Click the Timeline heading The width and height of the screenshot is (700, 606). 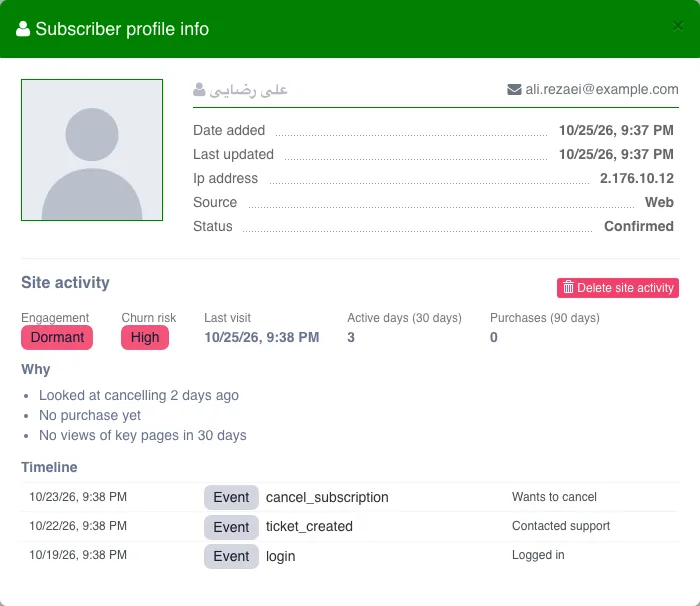tap(49, 467)
